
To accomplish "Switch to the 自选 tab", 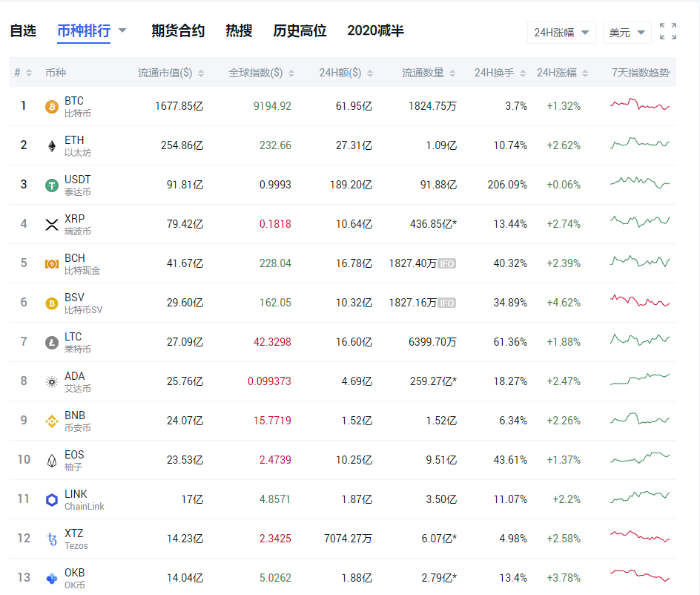I will pos(23,31).
